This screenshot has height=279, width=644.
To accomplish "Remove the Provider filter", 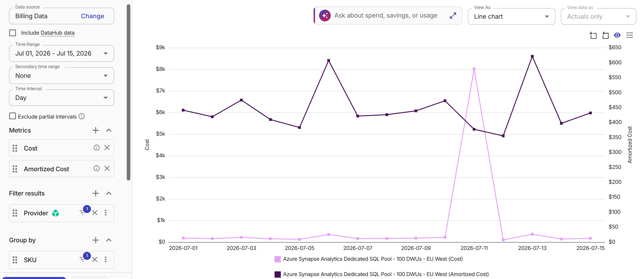I will tap(95, 213).
